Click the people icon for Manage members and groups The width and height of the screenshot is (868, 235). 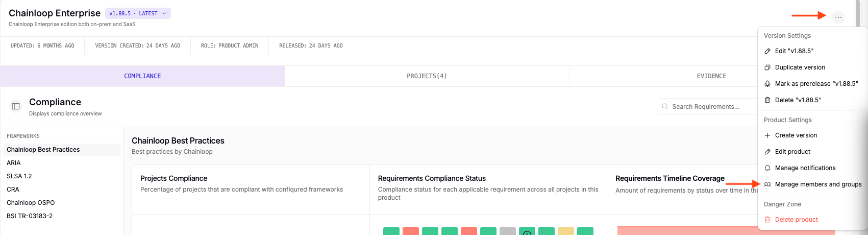(767, 184)
